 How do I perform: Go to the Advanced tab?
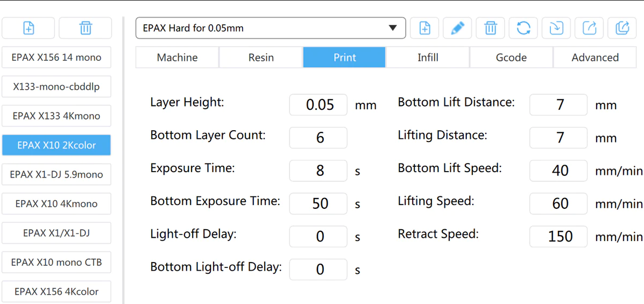click(x=595, y=58)
